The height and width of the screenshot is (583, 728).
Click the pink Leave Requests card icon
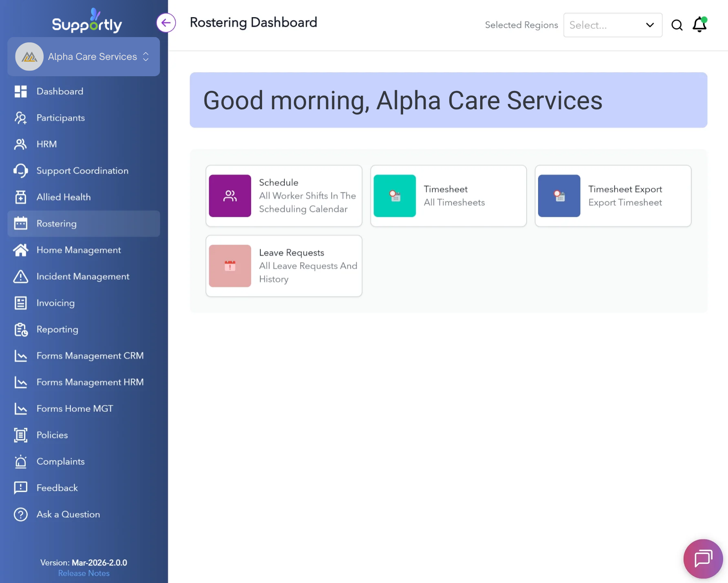point(230,266)
